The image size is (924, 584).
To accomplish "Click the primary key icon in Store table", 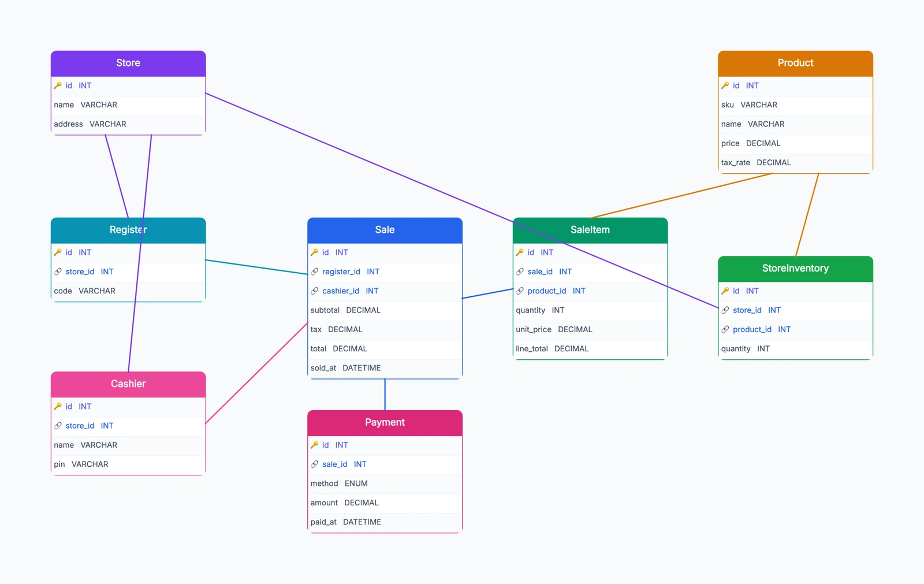I will pos(58,85).
